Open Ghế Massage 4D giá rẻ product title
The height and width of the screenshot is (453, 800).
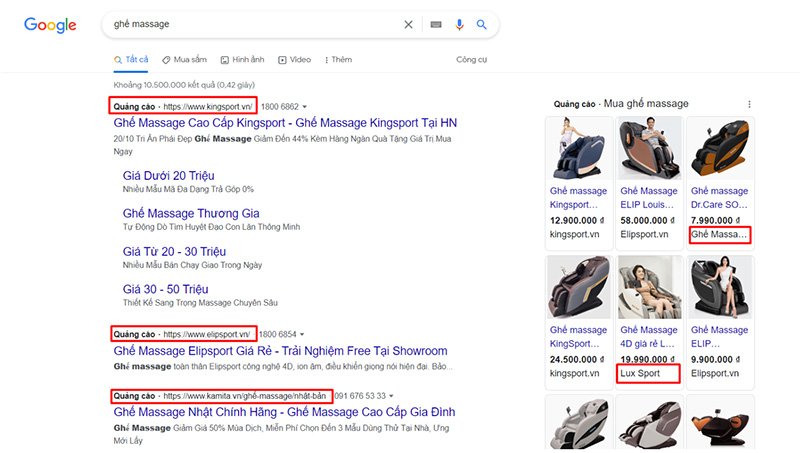click(x=648, y=337)
